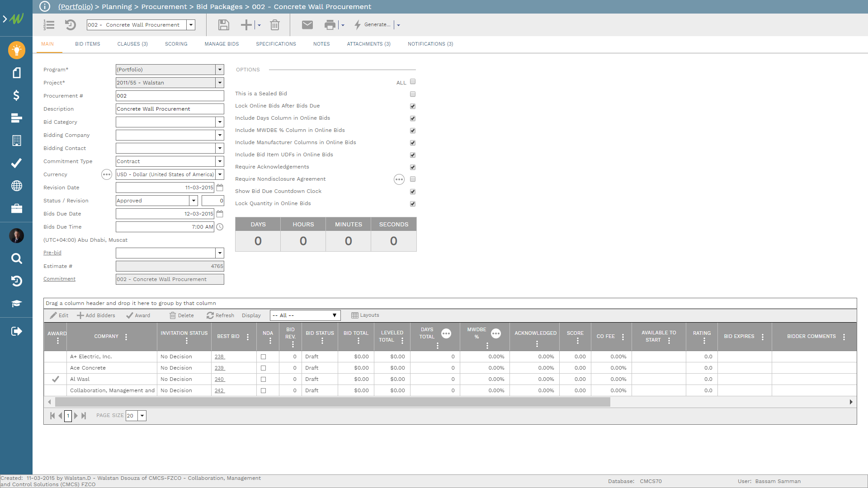
Task: Disable Lock Online Bids After Bids Due
Action: coord(412,106)
